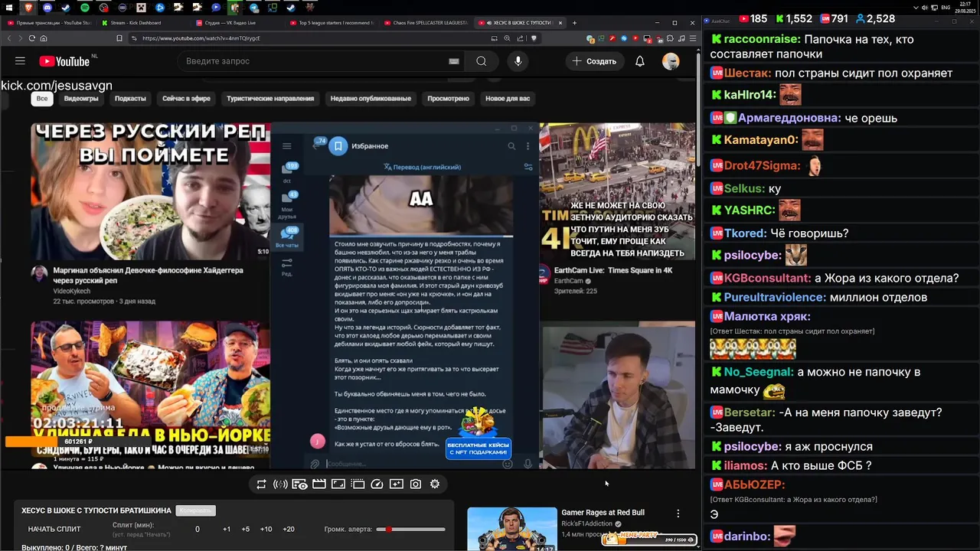Select Недавно опубликованные chip
This screenshot has width=980, height=551.
click(371, 99)
